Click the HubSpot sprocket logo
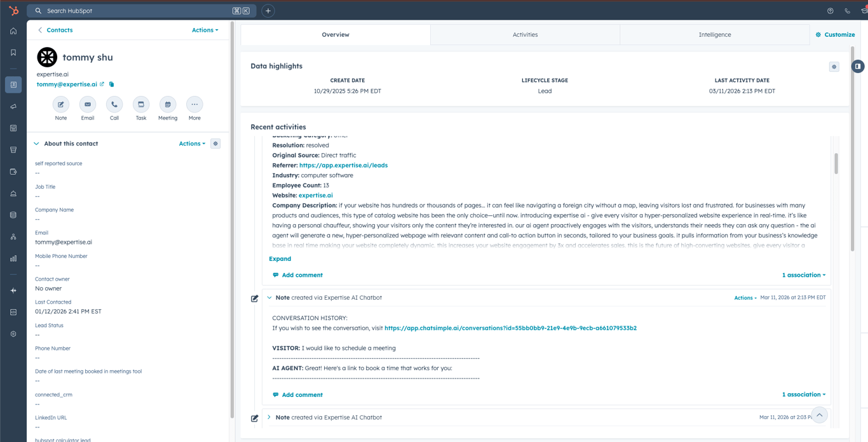Screen dimensions: 868x442 [13, 11]
